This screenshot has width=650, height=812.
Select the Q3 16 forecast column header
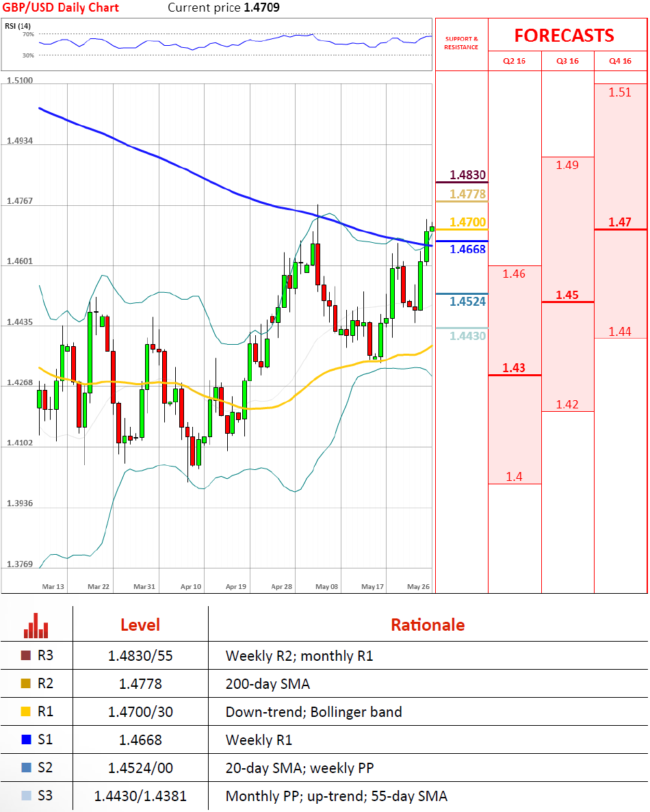pyautogui.click(x=568, y=61)
